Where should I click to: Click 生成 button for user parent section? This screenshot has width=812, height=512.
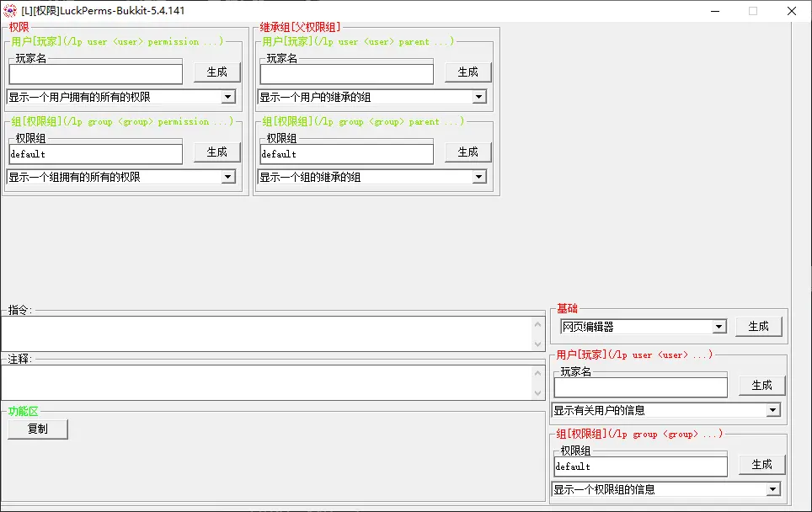(x=468, y=72)
